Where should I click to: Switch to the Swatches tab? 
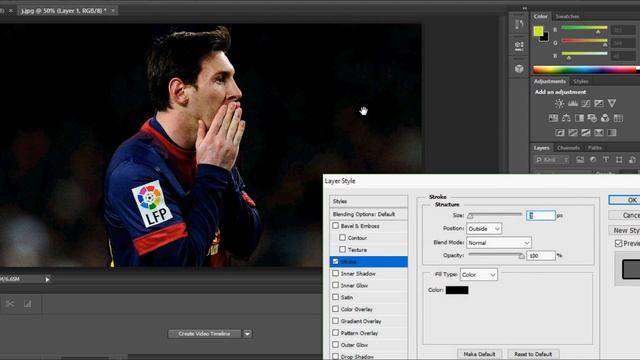(567, 16)
